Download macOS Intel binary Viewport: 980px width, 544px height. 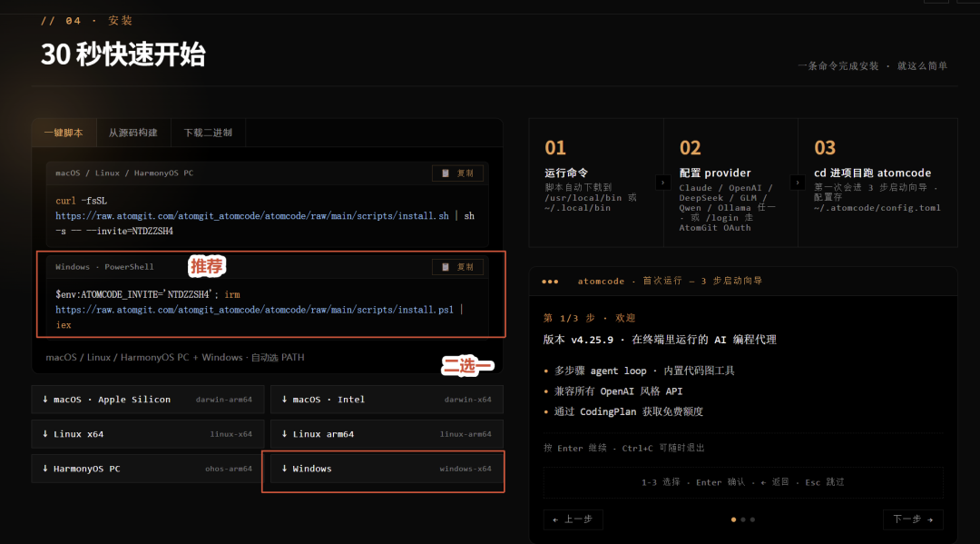click(x=387, y=400)
